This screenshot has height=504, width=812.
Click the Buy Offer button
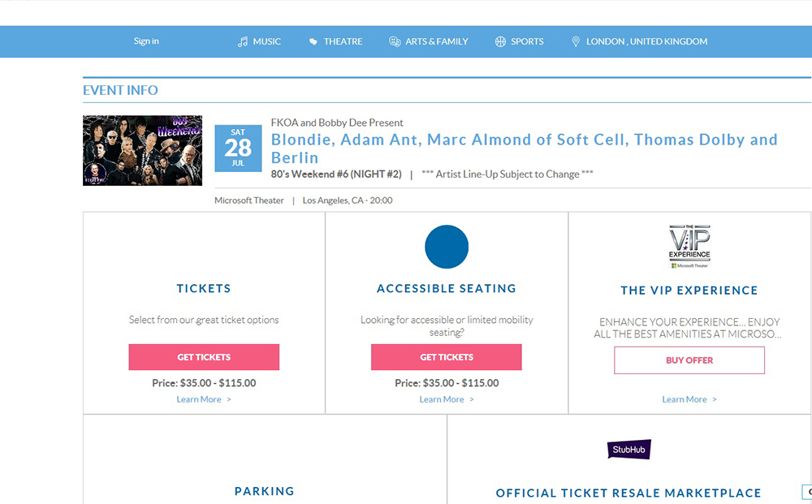click(x=689, y=360)
